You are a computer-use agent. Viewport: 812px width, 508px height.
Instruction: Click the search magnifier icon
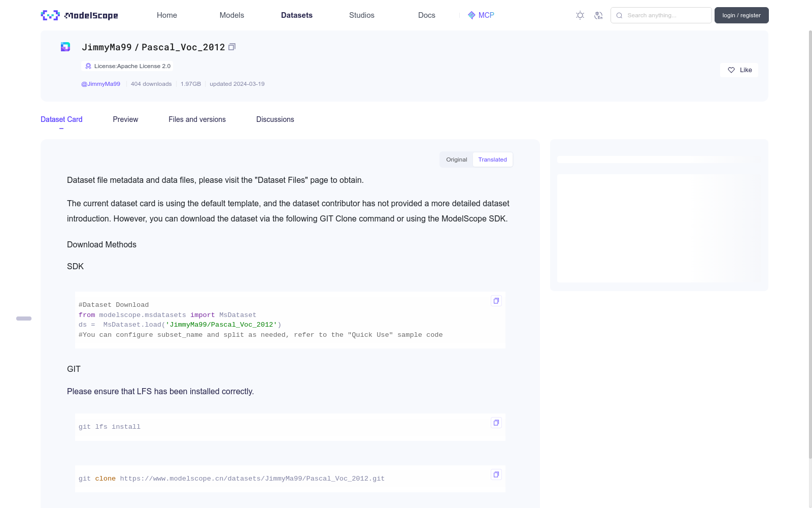pyautogui.click(x=619, y=15)
